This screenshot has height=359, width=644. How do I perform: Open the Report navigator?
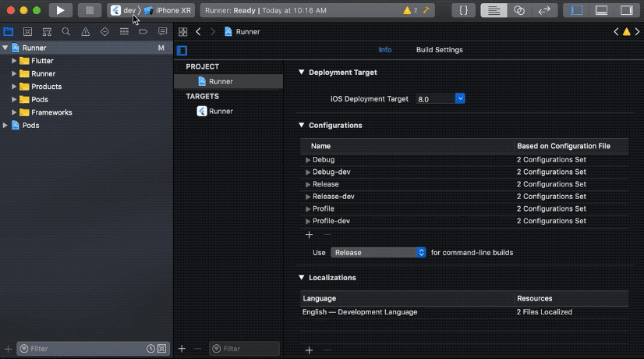(x=163, y=32)
